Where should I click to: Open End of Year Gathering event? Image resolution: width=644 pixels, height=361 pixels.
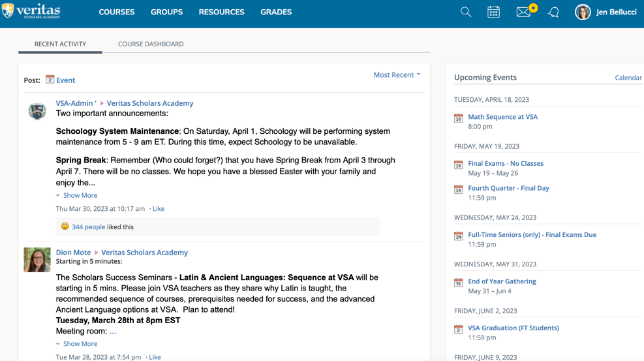pyautogui.click(x=502, y=281)
